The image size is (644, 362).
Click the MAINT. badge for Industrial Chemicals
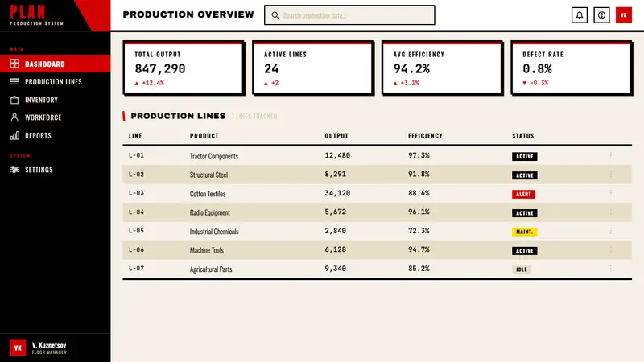[x=525, y=232]
